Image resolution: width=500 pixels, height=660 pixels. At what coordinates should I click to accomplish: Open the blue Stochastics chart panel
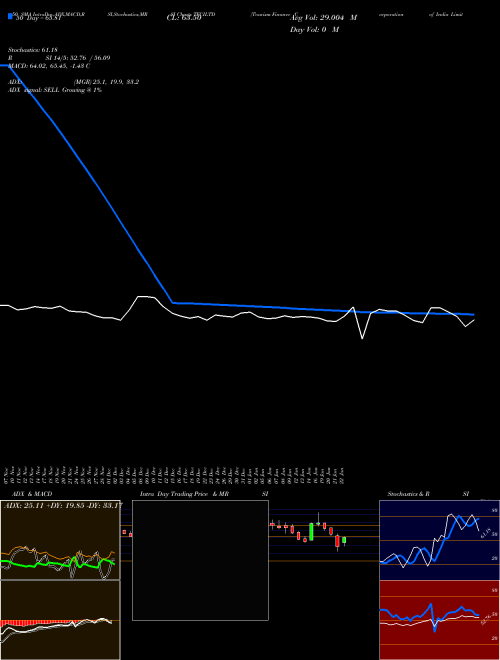(439, 540)
